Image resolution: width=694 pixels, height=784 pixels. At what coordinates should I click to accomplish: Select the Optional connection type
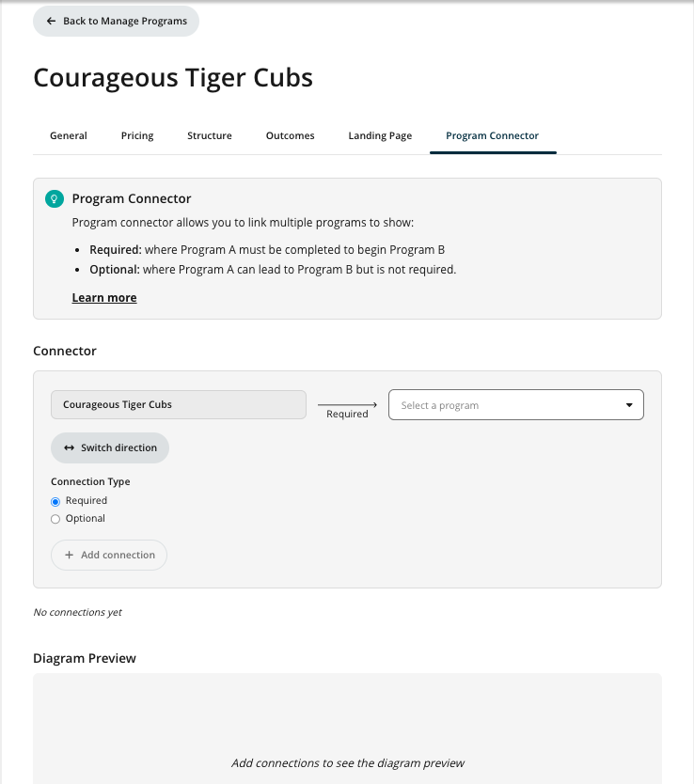point(55,519)
